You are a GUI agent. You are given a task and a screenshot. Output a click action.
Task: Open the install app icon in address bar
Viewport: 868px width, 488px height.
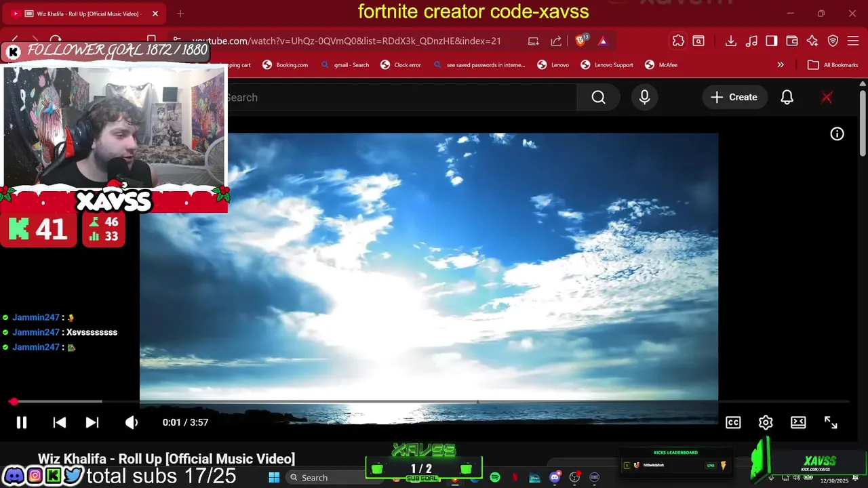click(534, 41)
